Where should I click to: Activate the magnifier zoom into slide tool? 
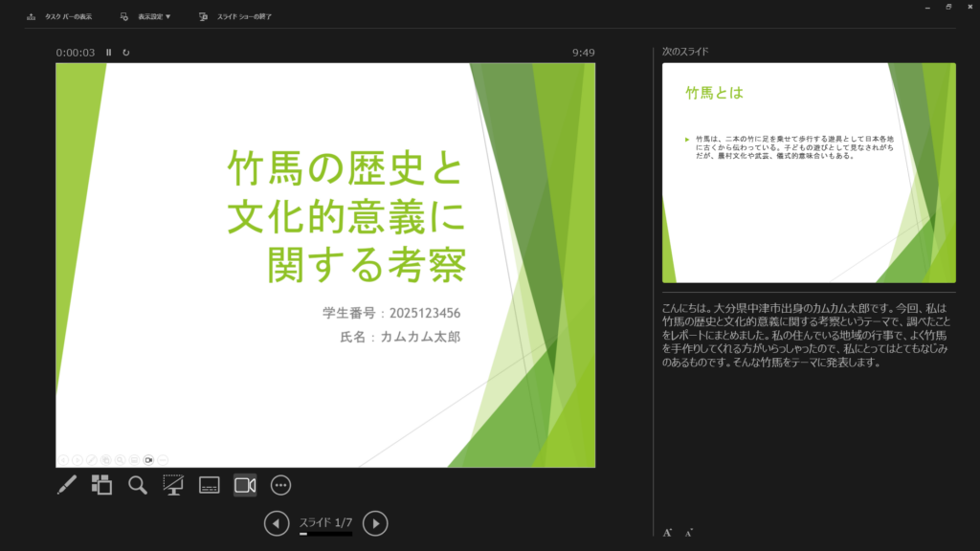138,485
